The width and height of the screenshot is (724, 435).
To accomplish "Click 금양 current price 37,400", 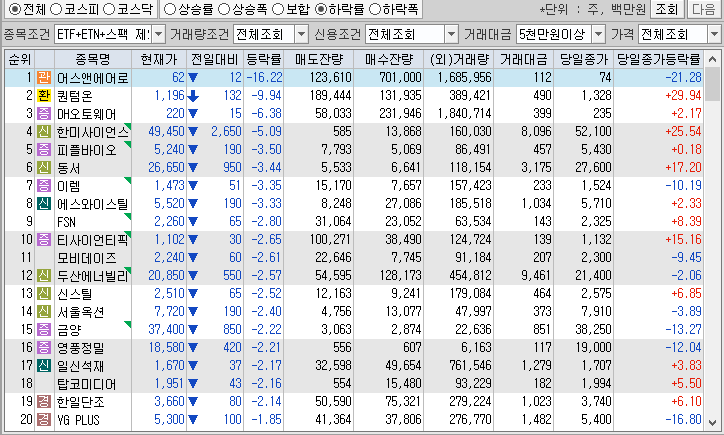I will [166, 330].
